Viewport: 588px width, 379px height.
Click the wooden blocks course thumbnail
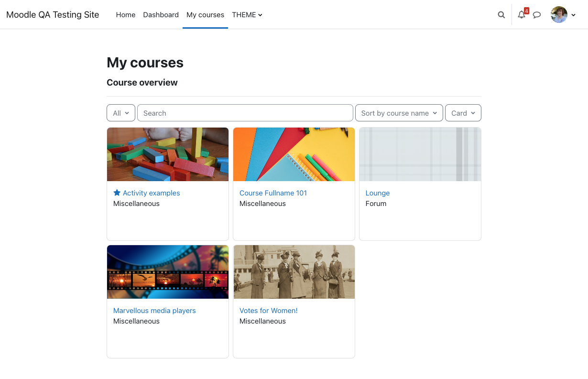point(168,154)
